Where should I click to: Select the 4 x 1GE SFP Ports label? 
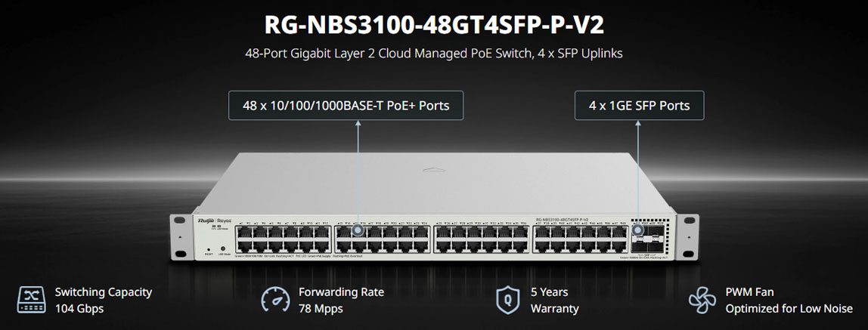(x=640, y=105)
